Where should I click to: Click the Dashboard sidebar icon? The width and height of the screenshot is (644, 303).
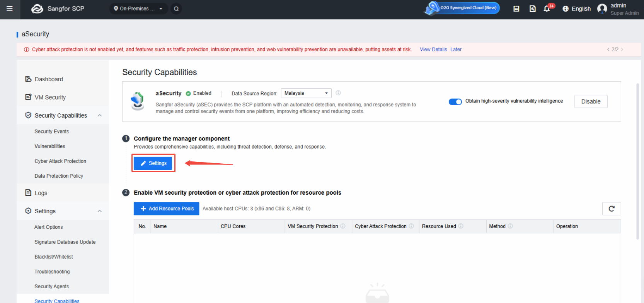pyautogui.click(x=28, y=79)
